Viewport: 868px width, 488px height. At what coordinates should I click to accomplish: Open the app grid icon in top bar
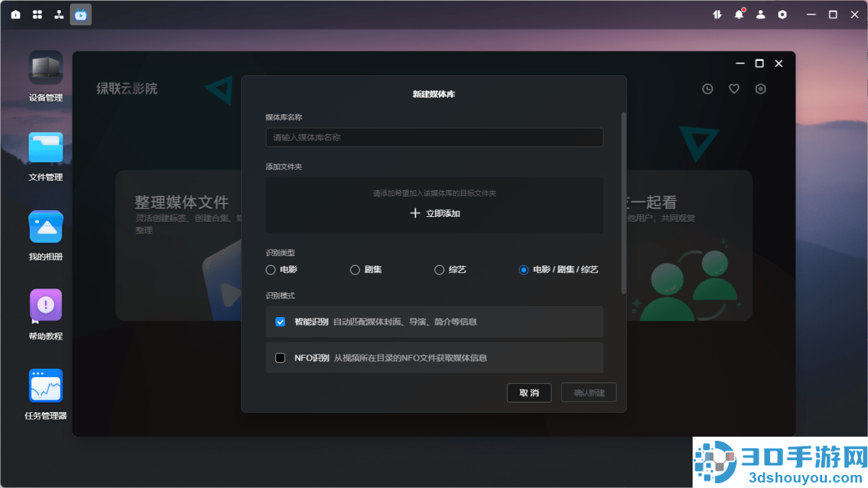[37, 14]
